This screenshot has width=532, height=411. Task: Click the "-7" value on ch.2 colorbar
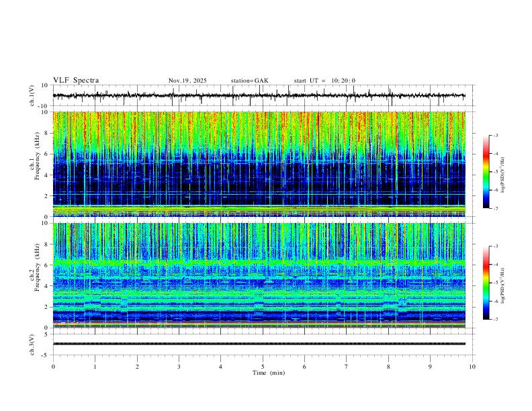495,319
